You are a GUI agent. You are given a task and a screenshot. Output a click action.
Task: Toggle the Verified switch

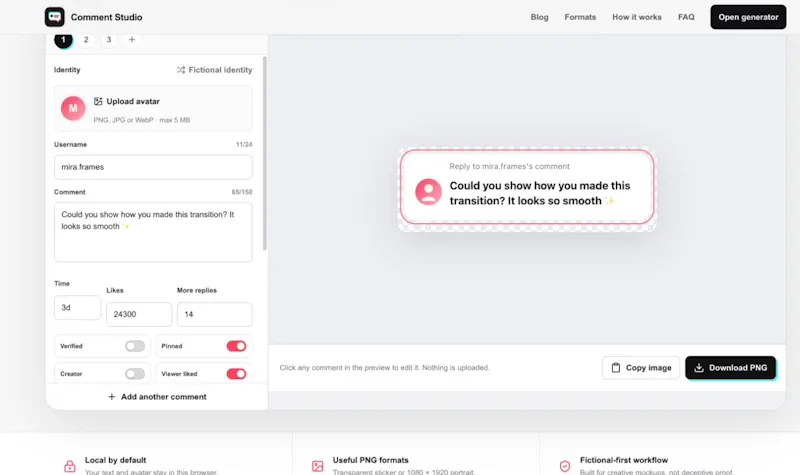click(135, 346)
